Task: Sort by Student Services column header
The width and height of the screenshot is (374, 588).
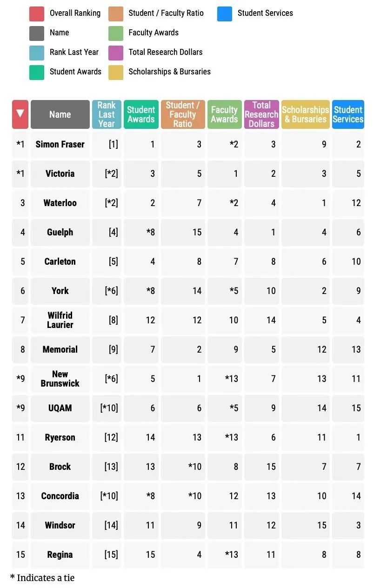Action: pos(348,114)
